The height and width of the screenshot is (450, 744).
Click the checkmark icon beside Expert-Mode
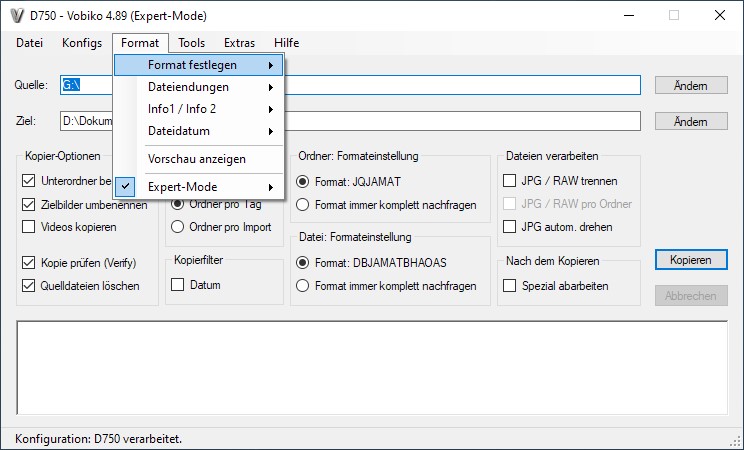click(126, 187)
